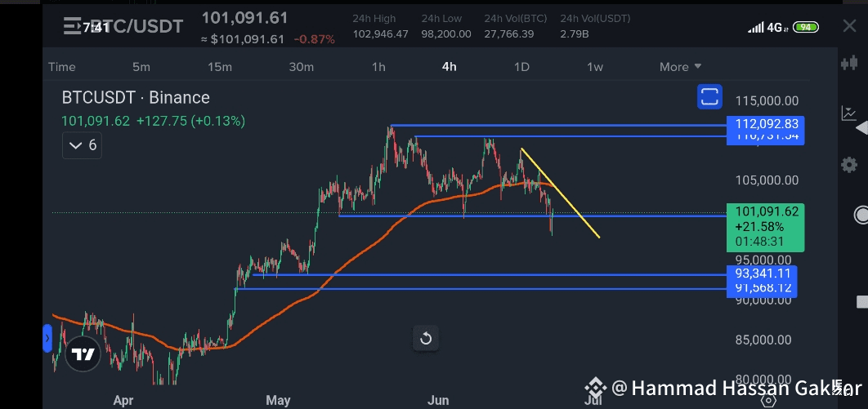Tap the Apr label on time axis
The height and width of the screenshot is (409, 868).
click(123, 399)
